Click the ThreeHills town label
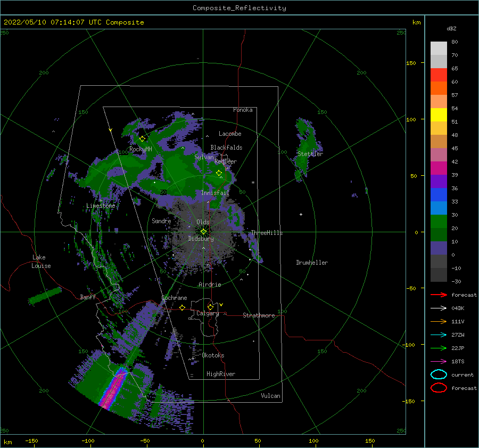 coord(267,233)
